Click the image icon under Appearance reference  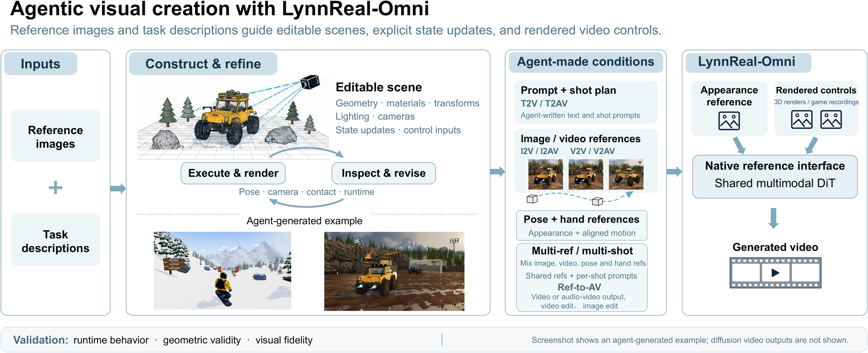pos(729,121)
